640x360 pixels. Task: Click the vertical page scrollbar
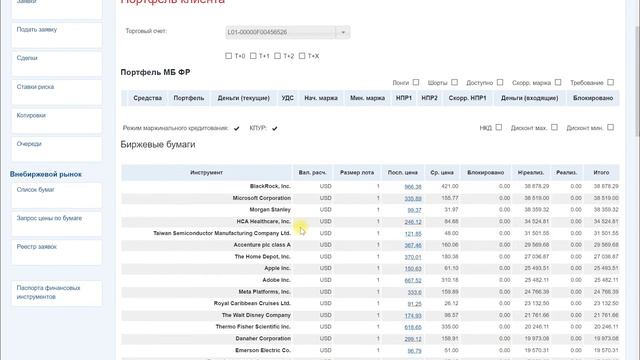(x=637, y=82)
